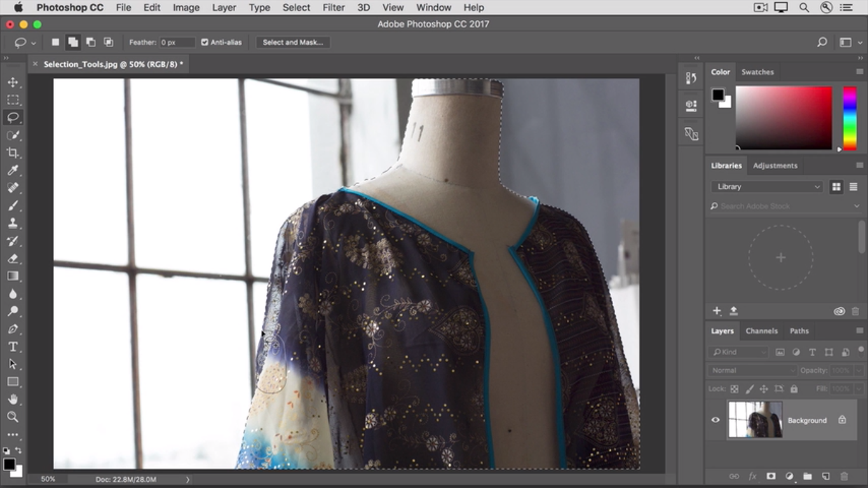
Task: Select the Hand tool
Action: point(13,399)
